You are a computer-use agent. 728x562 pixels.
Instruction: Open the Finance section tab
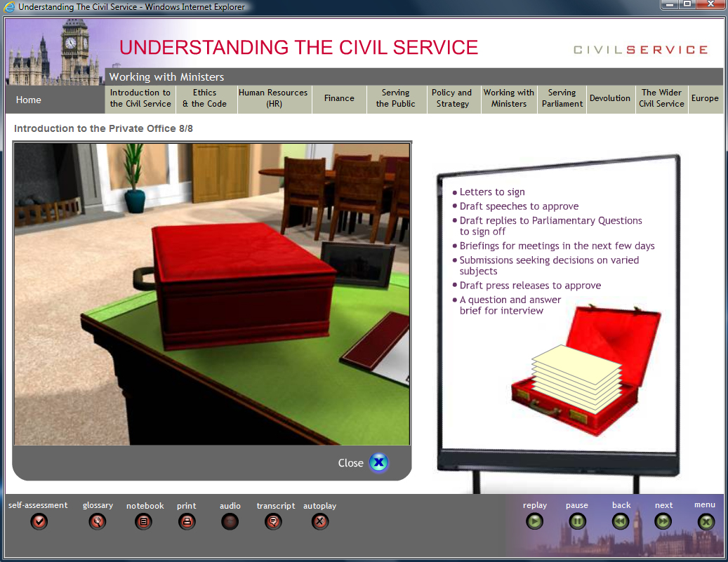coord(339,98)
